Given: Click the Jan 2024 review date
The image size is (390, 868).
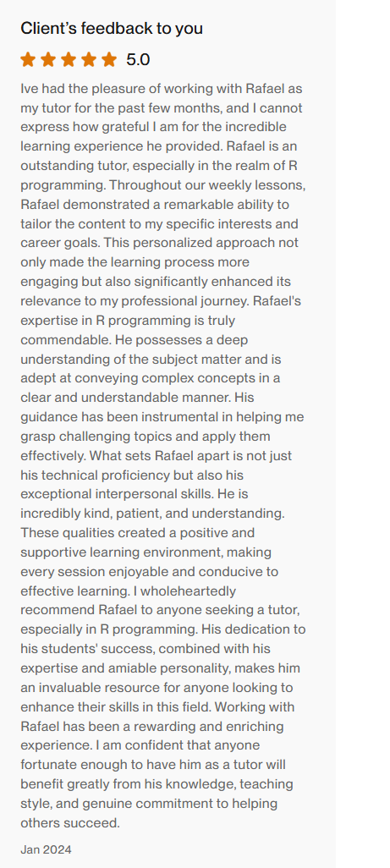Looking at the screenshot, I should tap(46, 849).
